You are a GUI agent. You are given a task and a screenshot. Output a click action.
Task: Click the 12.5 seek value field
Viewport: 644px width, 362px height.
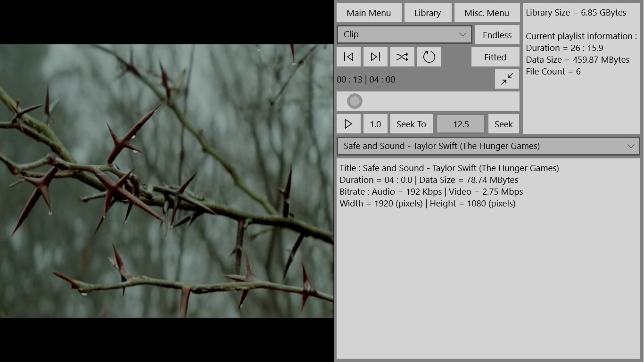point(461,124)
